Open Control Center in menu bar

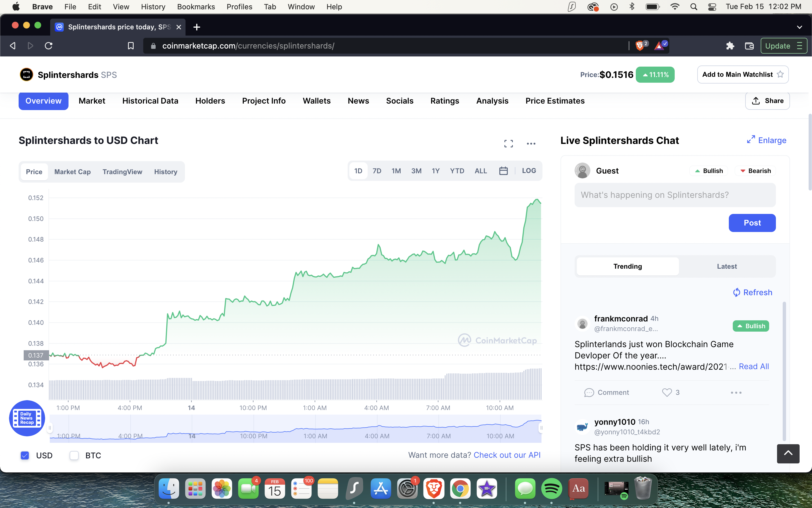pyautogui.click(x=712, y=7)
